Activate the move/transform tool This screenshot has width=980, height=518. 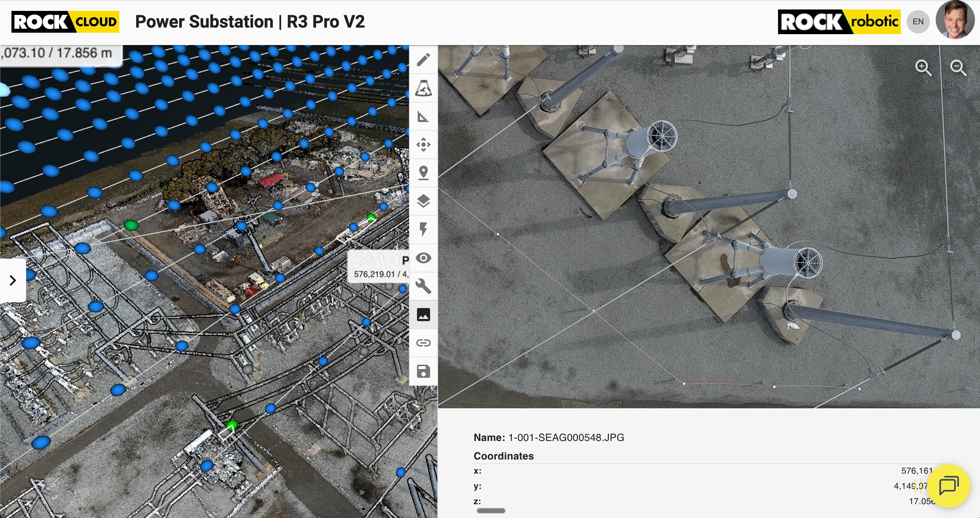click(424, 145)
